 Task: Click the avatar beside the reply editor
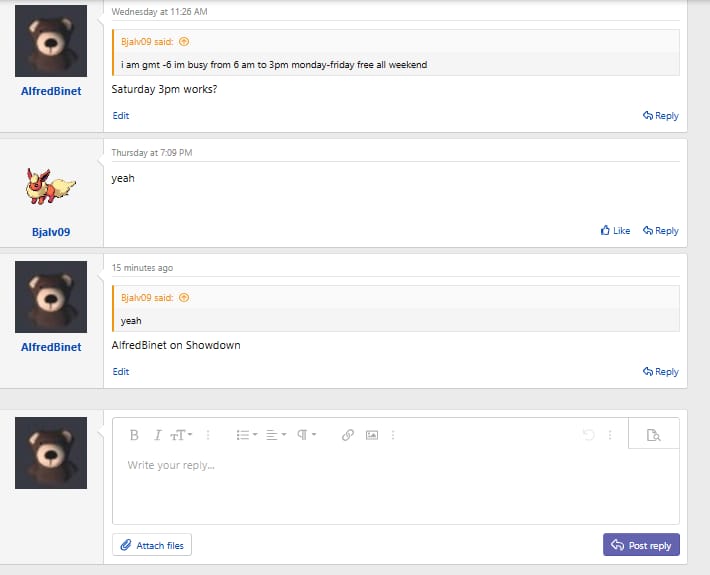pyautogui.click(x=51, y=453)
